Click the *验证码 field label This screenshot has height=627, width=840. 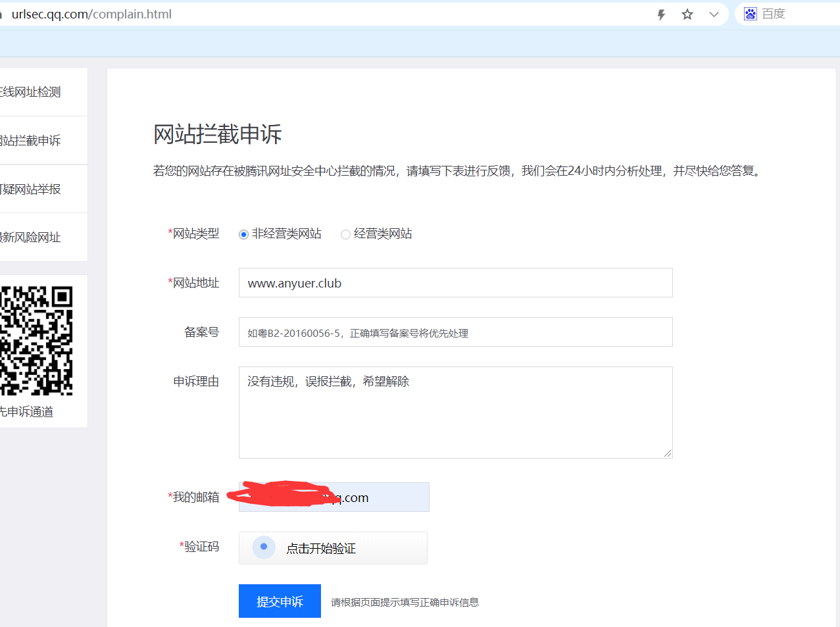pyautogui.click(x=199, y=547)
